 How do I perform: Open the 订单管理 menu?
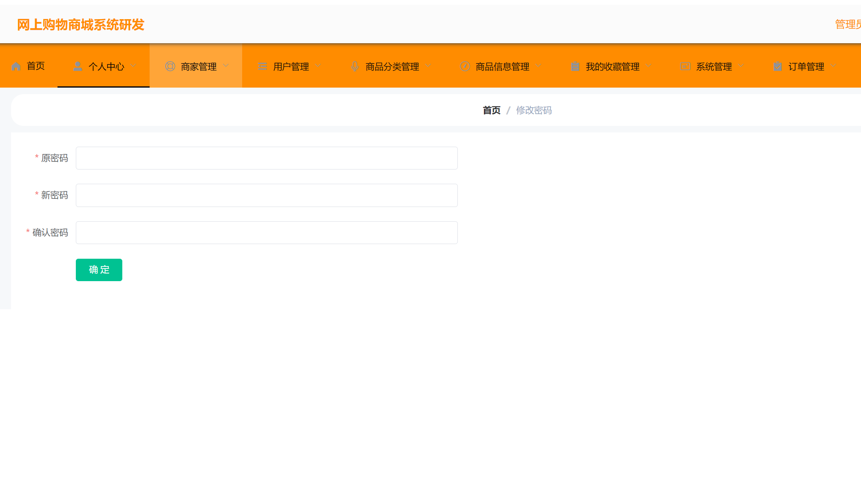[x=806, y=66]
